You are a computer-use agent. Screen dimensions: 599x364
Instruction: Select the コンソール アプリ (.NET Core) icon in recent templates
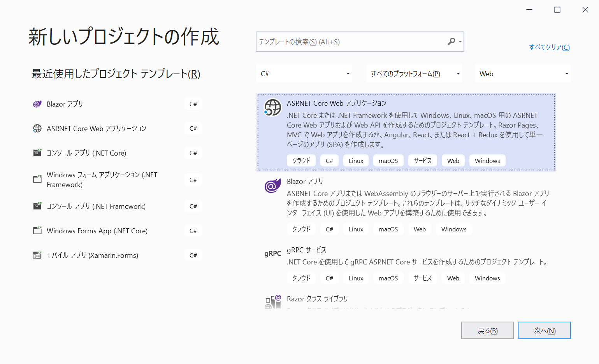(x=37, y=152)
